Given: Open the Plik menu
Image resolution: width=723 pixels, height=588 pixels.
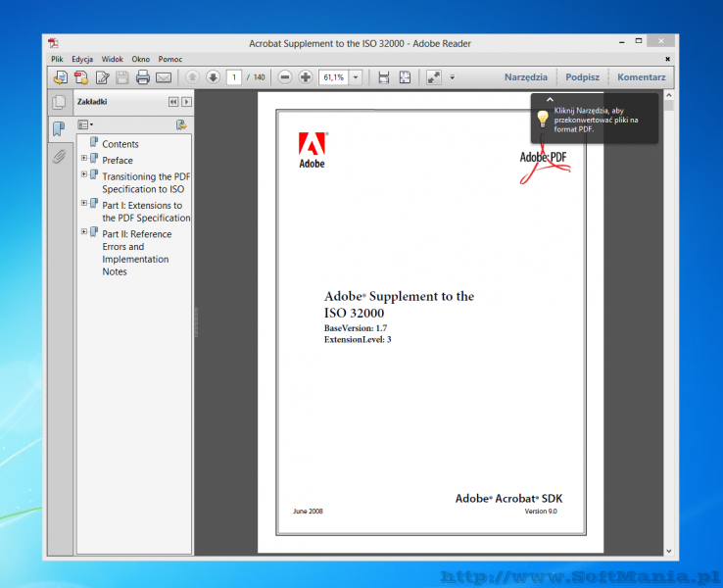Looking at the screenshot, I should [x=57, y=59].
